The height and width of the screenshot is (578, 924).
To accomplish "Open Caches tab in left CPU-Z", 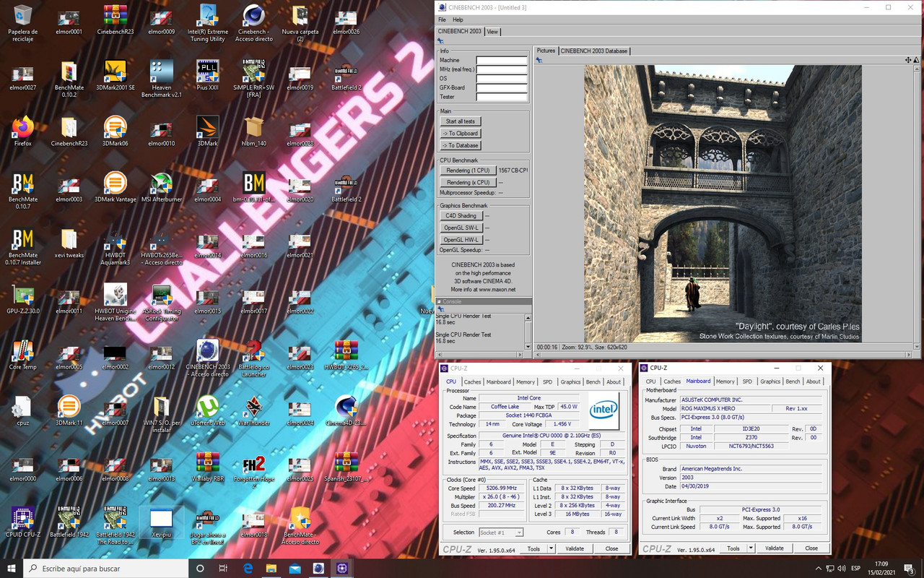I will [x=473, y=382].
